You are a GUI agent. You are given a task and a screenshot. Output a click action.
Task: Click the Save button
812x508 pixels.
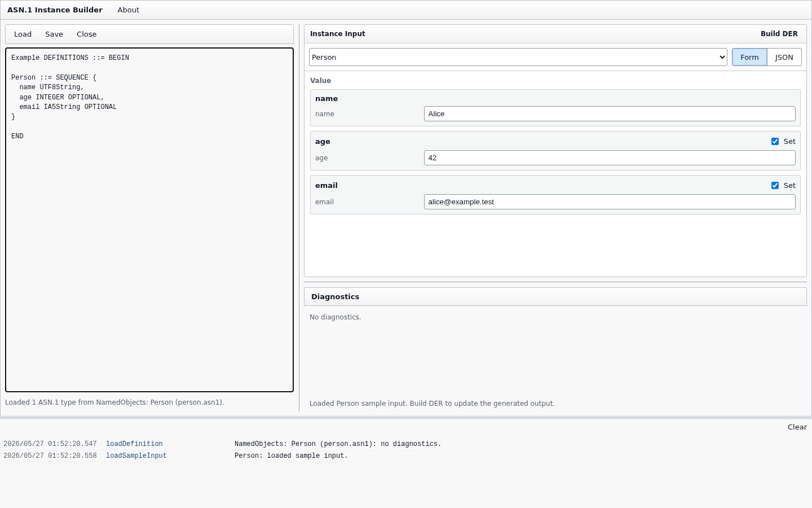[x=54, y=34]
